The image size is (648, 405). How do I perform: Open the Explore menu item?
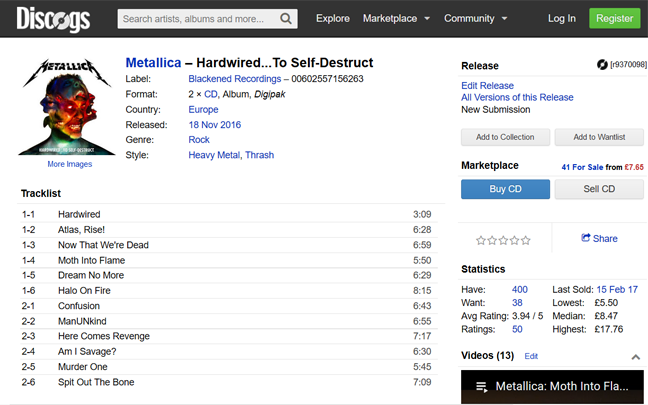coord(333,19)
